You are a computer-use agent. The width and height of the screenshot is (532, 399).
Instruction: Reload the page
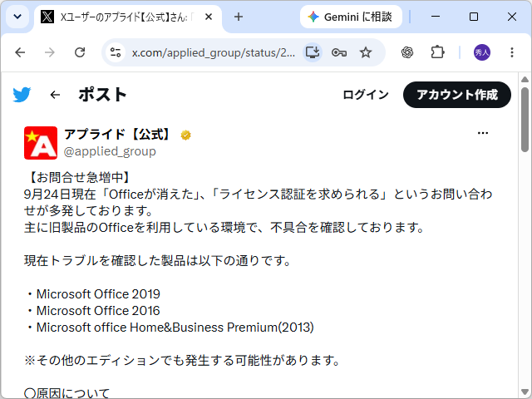tap(80, 52)
